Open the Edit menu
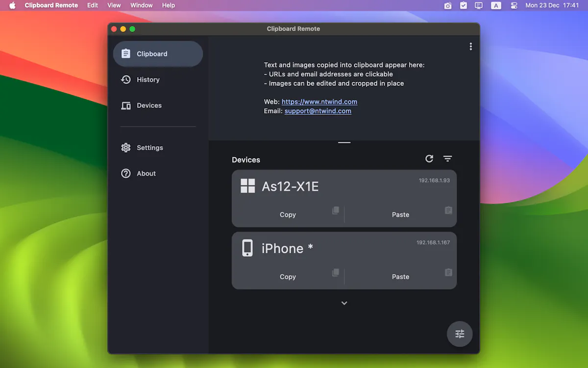The width and height of the screenshot is (588, 368). [x=93, y=5]
